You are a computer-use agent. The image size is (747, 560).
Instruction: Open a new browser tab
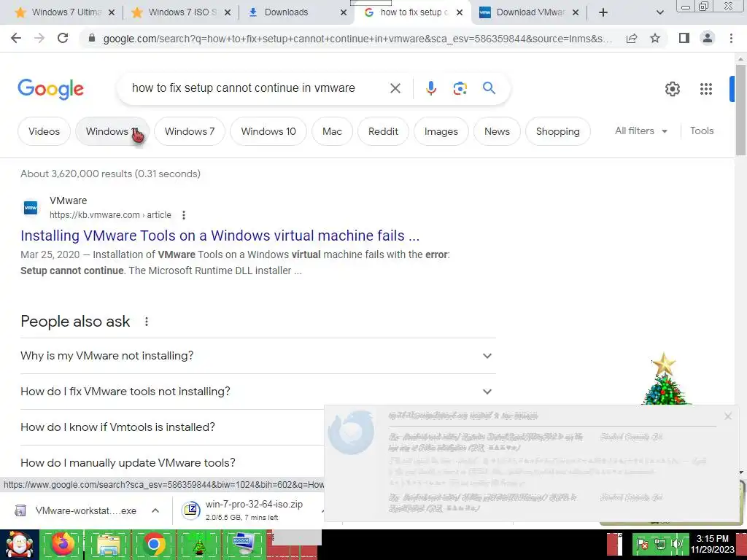[603, 12]
